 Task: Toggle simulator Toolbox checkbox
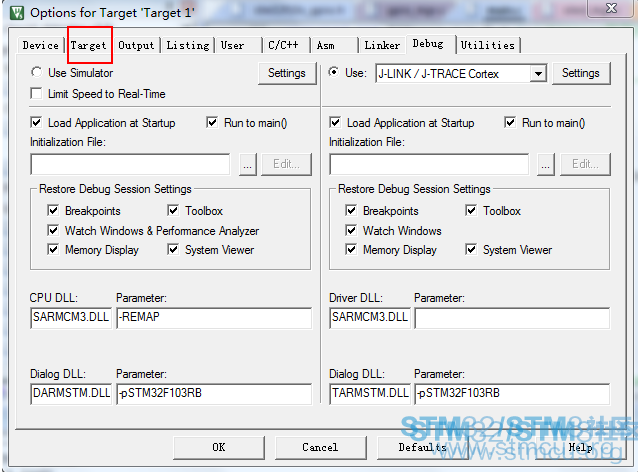[173, 210]
